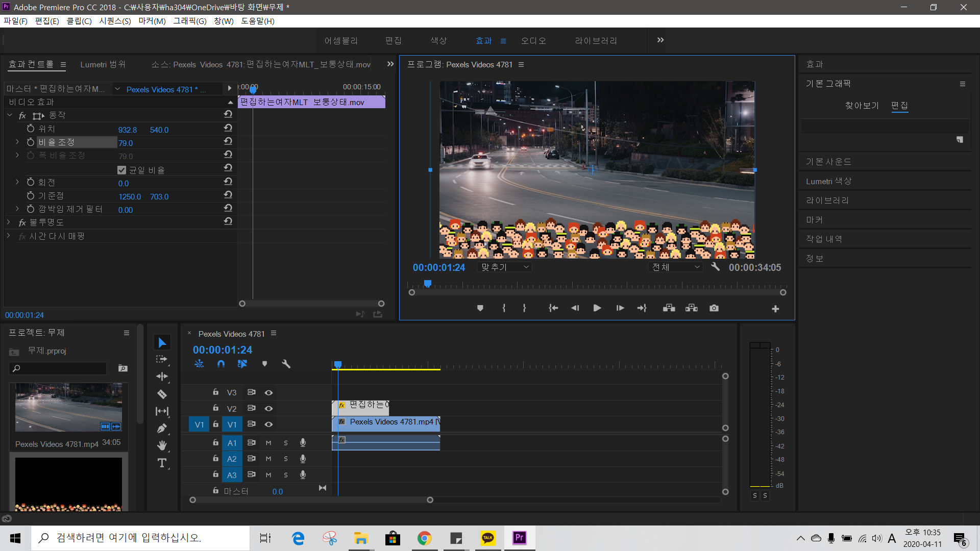Toggle Snap magnet icon in timeline
This screenshot has height=551, width=980.
tap(220, 364)
